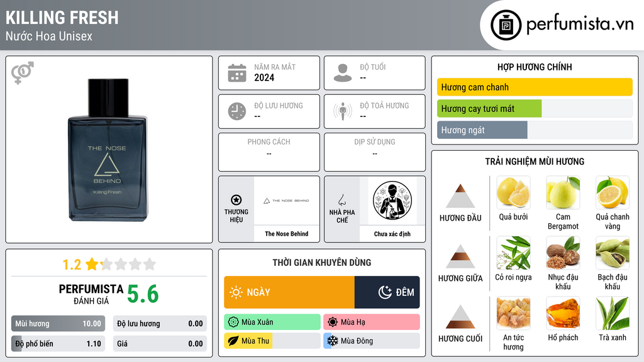Select the An tức hương note image
Image resolution: width=644 pixels, height=362 pixels.
(x=513, y=313)
